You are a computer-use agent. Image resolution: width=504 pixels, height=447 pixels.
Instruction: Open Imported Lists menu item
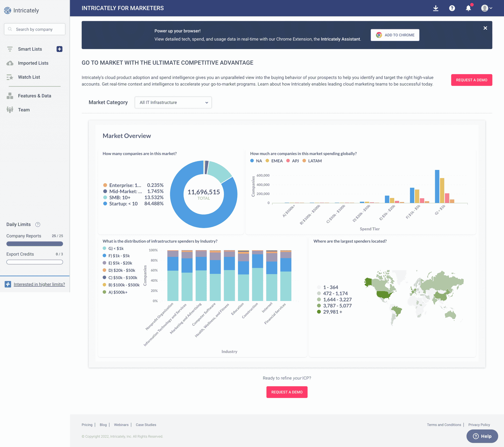click(33, 63)
